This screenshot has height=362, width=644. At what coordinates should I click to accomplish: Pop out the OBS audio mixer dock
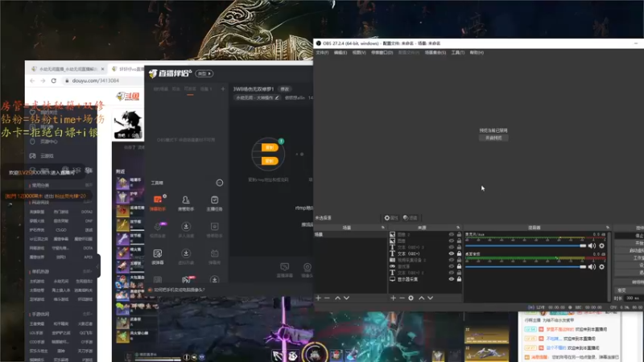pos(608,228)
